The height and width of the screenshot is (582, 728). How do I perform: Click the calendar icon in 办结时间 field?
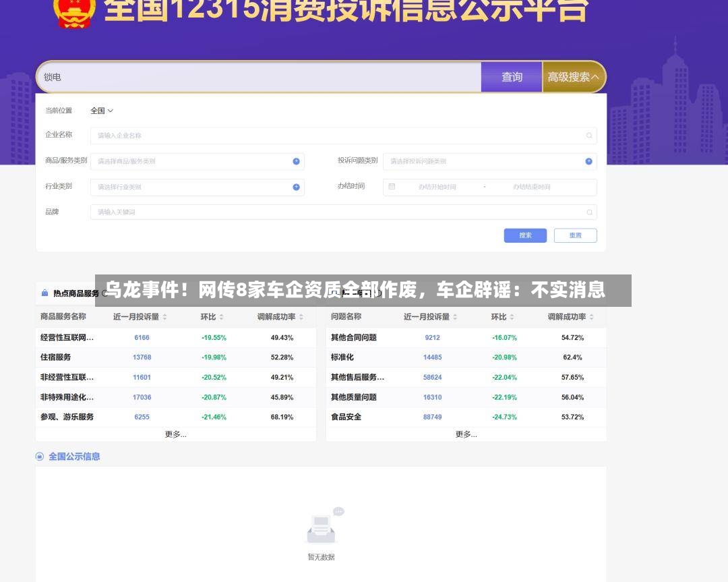coord(392,187)
